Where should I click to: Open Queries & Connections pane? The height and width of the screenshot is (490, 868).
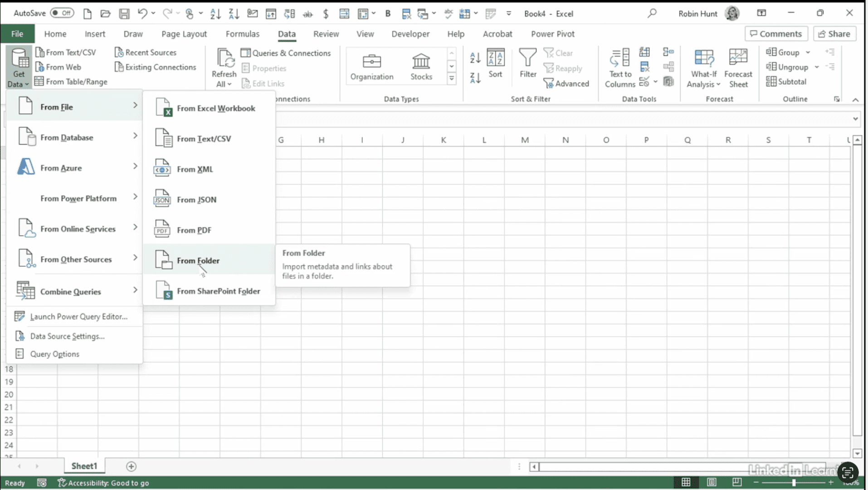[x=286, y=53]
